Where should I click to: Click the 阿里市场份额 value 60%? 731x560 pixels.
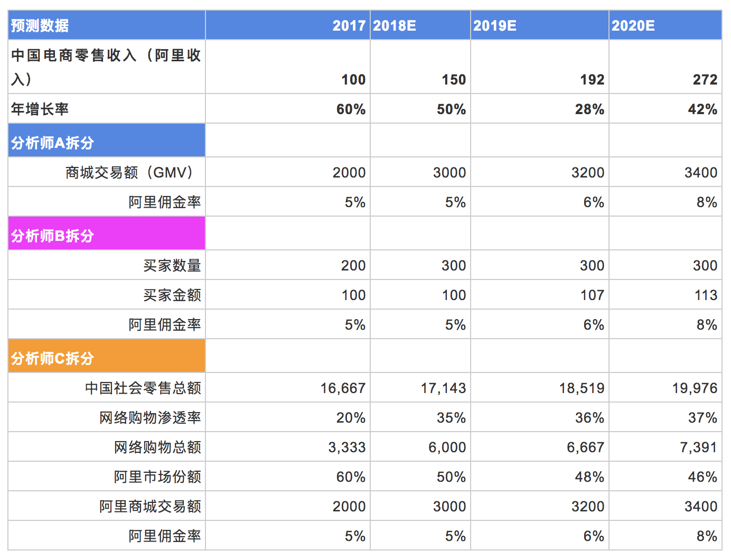click(x=351, y=477)
